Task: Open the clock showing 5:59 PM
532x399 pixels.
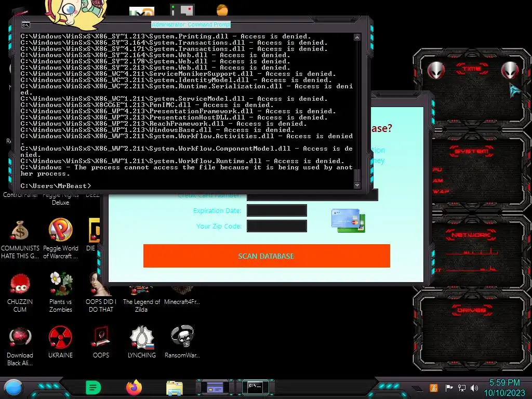Action: (504, 383)
